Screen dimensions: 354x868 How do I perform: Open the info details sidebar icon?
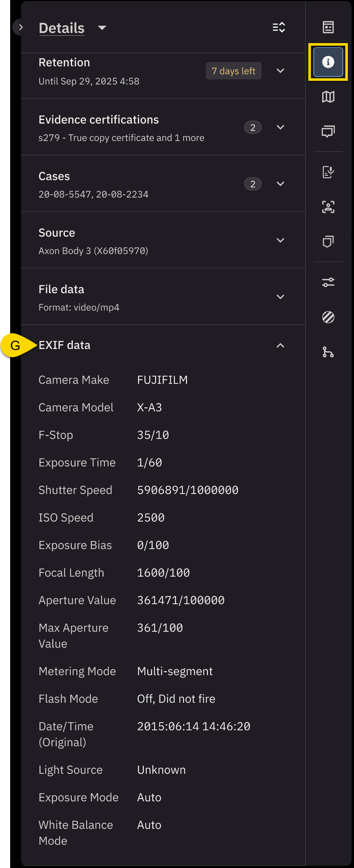point(328,62)
